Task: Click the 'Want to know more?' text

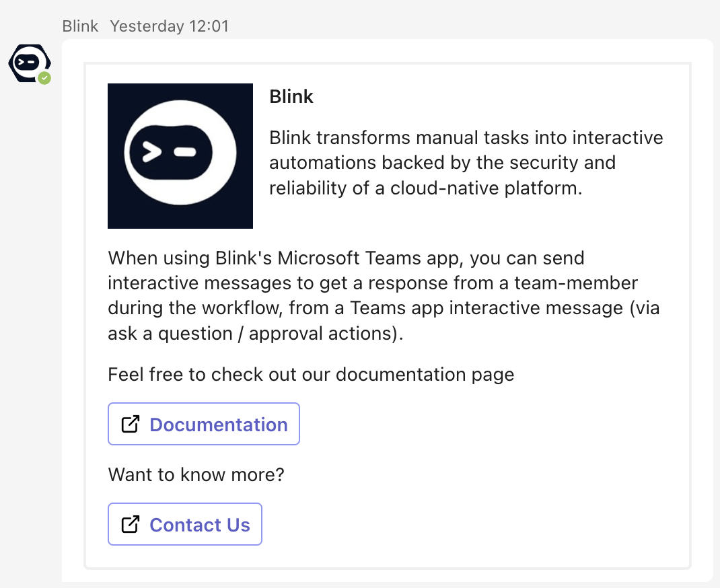Action: tap(196, 474)
